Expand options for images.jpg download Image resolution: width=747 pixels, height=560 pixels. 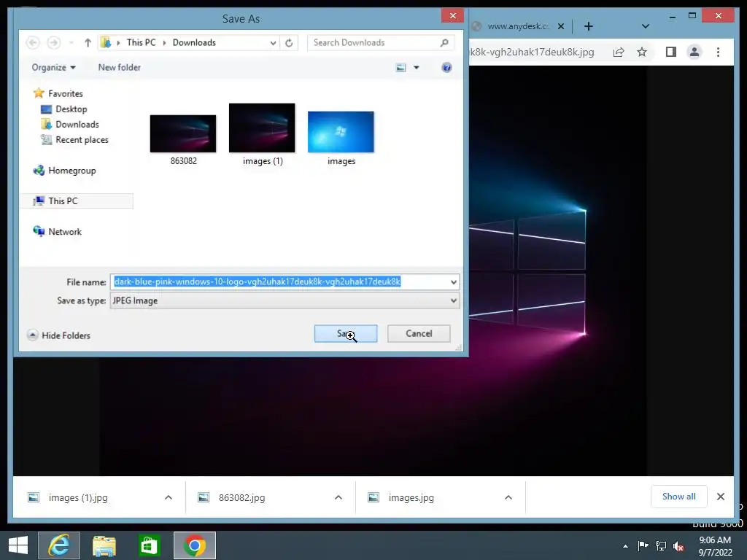(x=508, y=497)
